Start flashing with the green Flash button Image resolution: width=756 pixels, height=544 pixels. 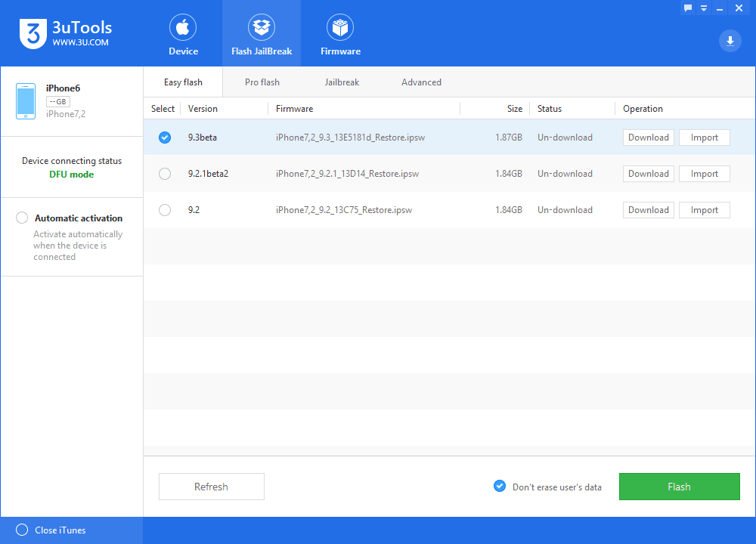pyautogui.click(x=680, y=487)
